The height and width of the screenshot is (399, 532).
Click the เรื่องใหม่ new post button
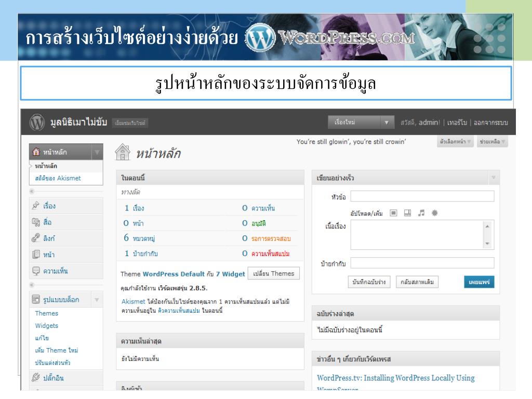coord(354,123)
